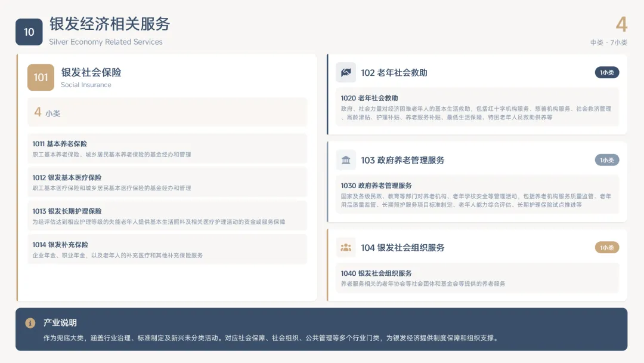Screen dimensions: 644x363
Task: Switch to the 银发社会保险 section header
Action: [x=91, y=73]
